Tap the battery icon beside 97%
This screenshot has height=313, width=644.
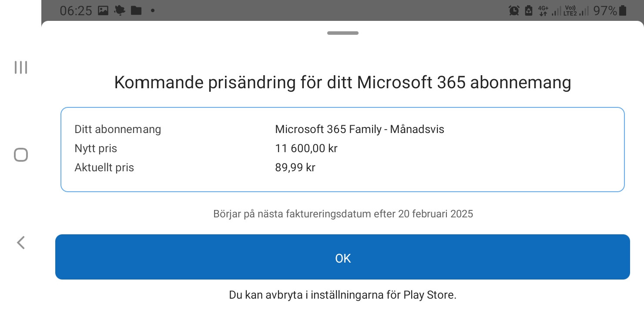click(623, 11)
